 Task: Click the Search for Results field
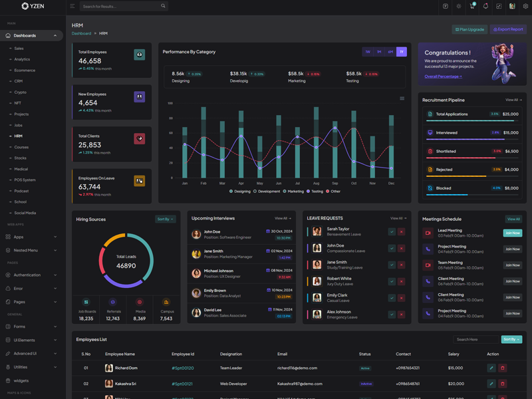[120, 6]
